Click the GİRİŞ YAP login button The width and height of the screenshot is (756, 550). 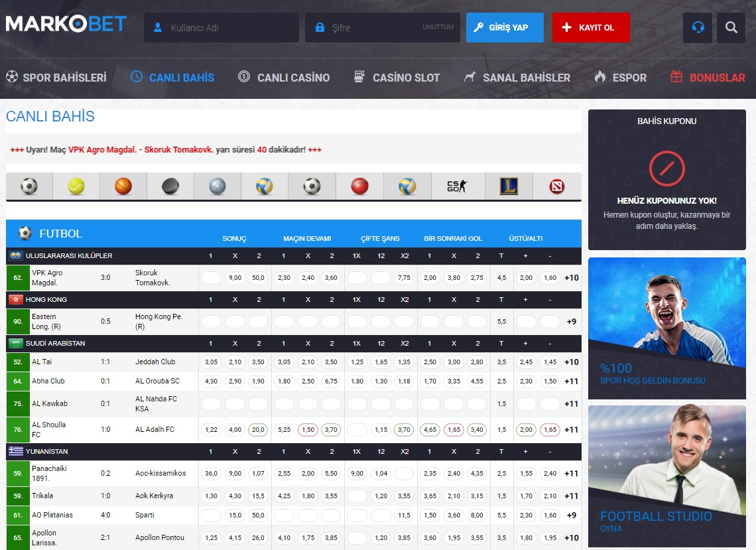(505, 27)
